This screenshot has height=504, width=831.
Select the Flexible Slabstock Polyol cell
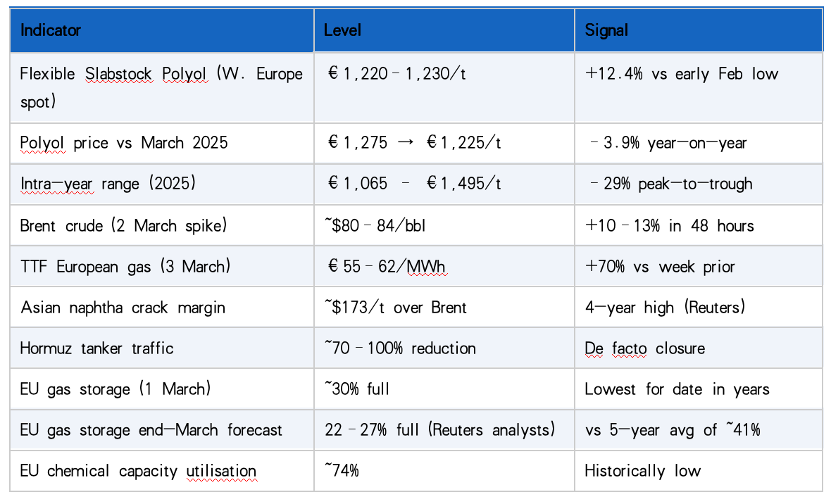[161, 87]
